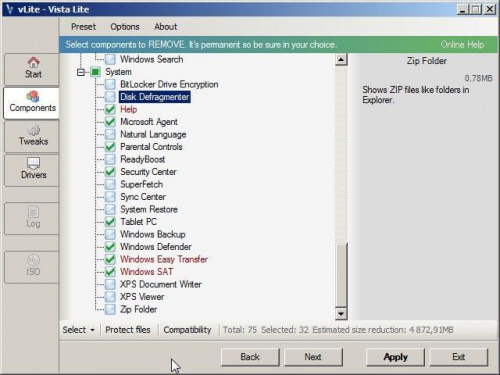This screenshot has height=375, width=500.
Task: Select the Disk Defragmenter tree item text
Action: click(155, 97)
